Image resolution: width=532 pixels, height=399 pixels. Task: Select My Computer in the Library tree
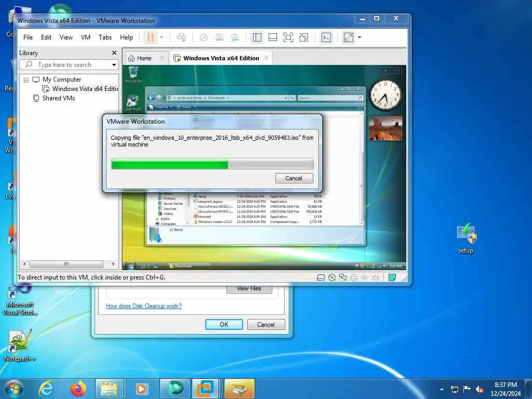pyautogui.click(x=62, y=79)
